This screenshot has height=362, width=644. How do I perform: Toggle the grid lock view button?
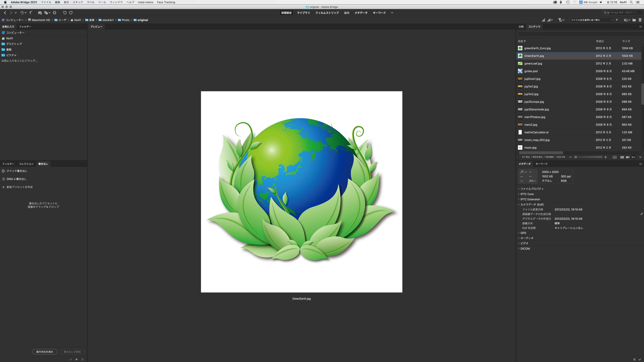(614, 157)
